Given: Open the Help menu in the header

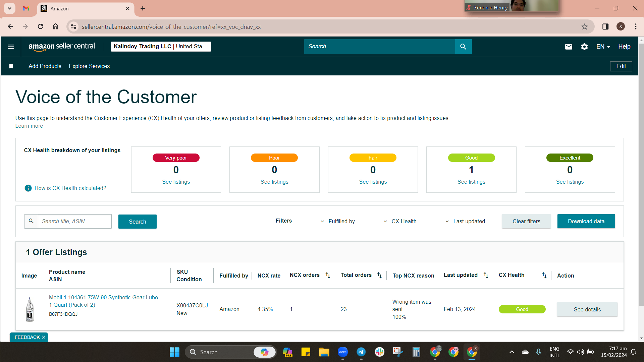Looking at the screenshot, I should coord(624,47).
